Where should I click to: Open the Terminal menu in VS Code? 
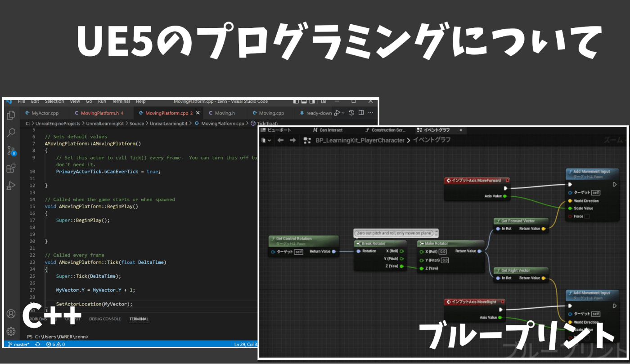[x=121, y=102]
